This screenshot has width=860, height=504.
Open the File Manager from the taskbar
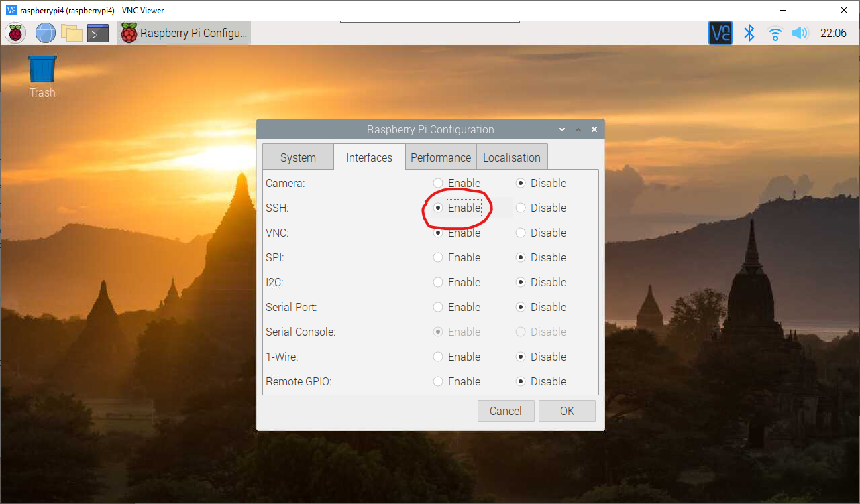[72, 32]
